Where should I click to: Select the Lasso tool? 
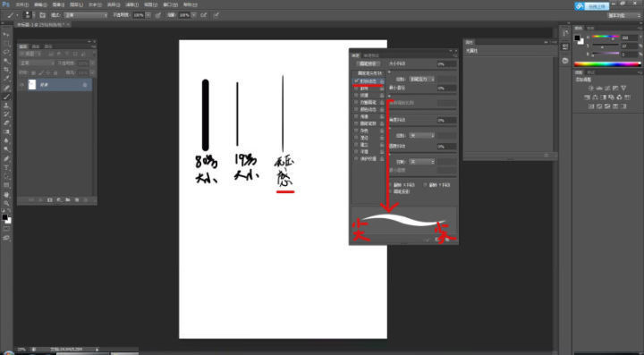click(x=6, y=52)
